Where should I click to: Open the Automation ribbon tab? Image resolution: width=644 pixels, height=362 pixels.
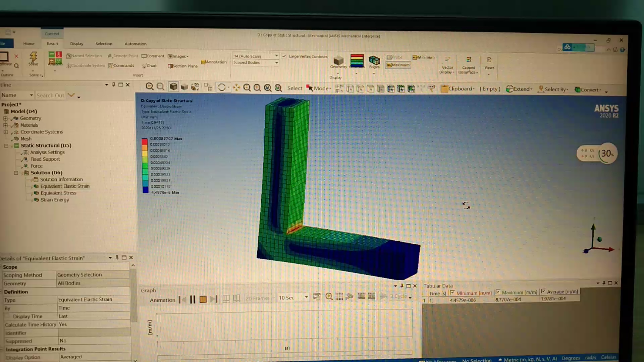(135, 44)
